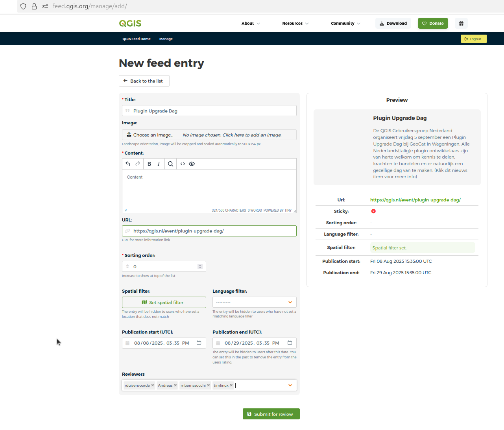Remove reviewer rduivenvoorde
This screenshot has height=430, width=504.
click(x=153, y=385)
